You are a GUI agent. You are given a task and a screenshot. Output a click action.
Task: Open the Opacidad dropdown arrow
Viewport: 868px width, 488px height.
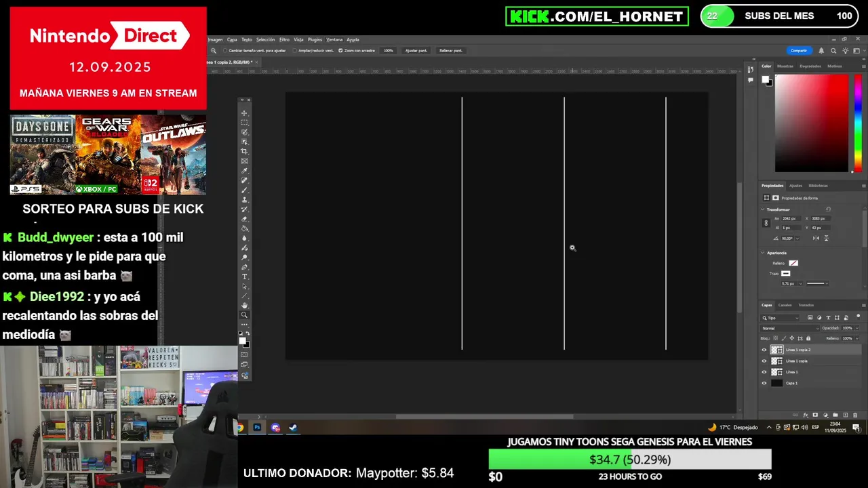856,328
